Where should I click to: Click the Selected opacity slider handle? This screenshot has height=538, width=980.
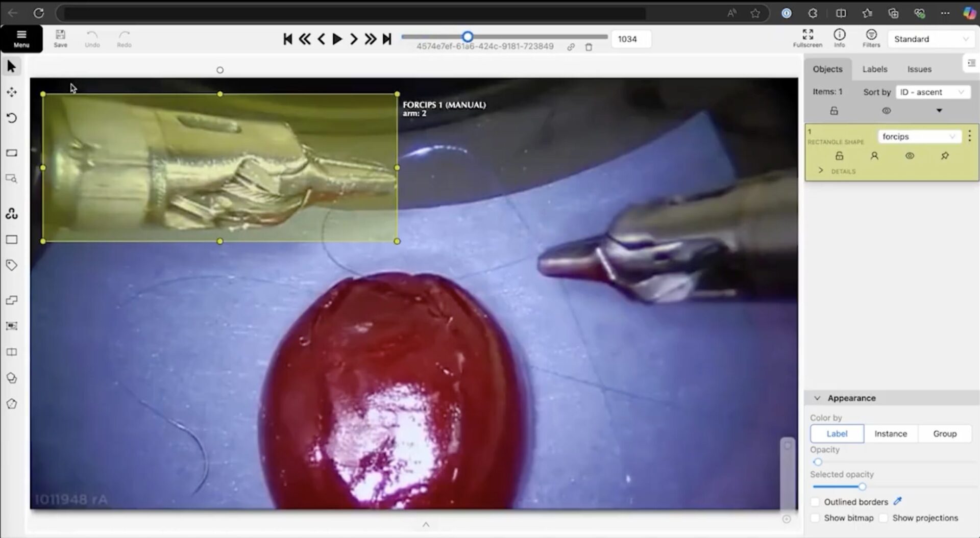(862, 487)
